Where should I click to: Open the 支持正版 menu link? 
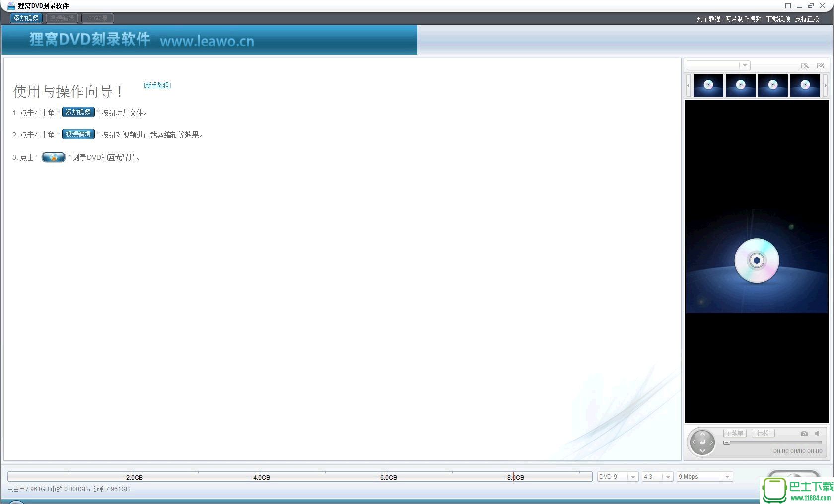807,19
